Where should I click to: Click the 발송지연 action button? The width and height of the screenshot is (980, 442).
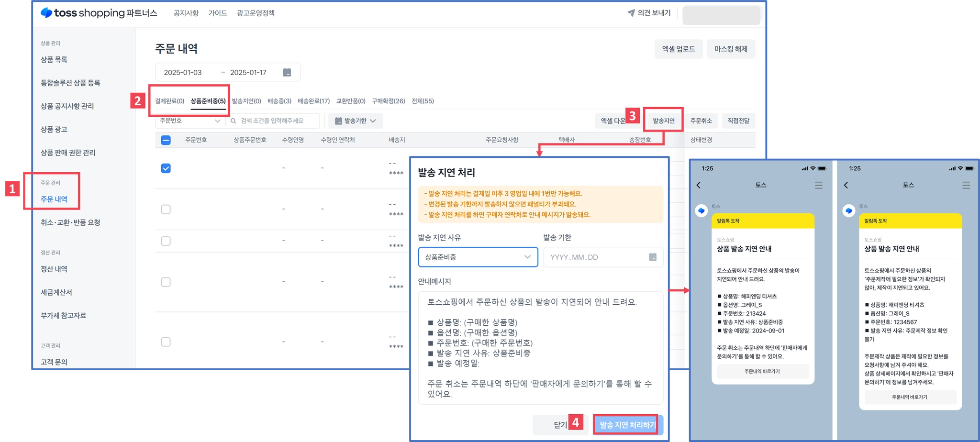click(664, 121)
